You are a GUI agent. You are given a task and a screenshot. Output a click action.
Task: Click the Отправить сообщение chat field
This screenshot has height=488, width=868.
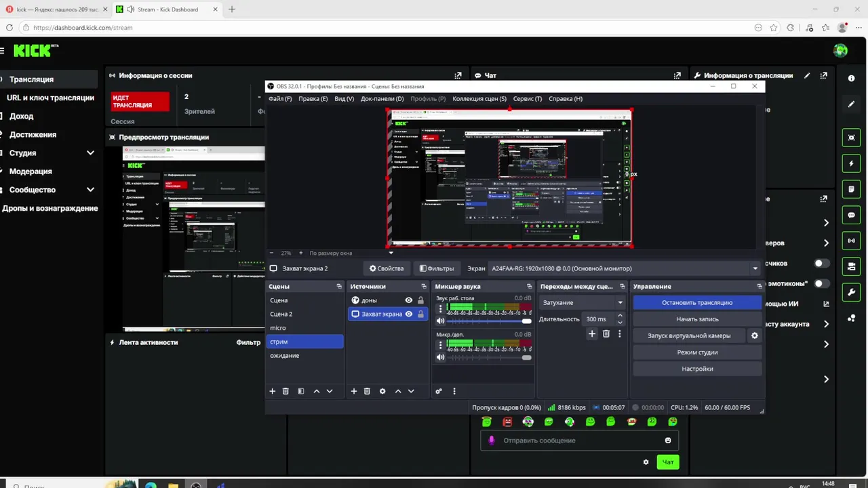click(x=580, y=441)
